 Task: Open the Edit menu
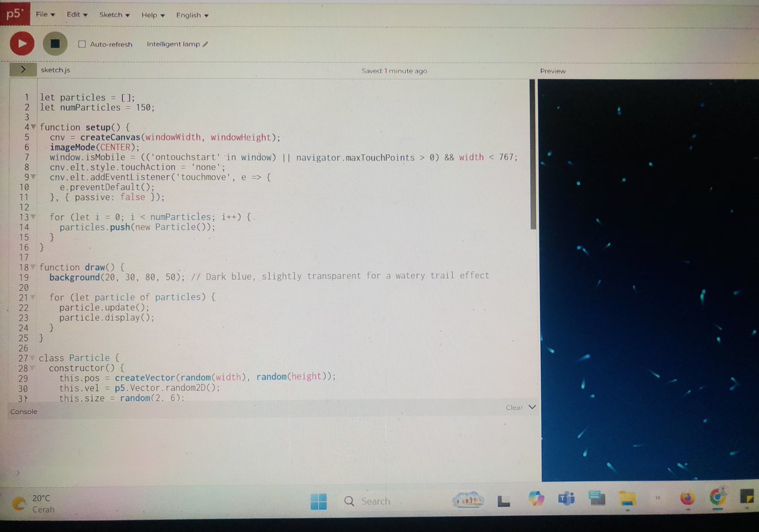77,15
